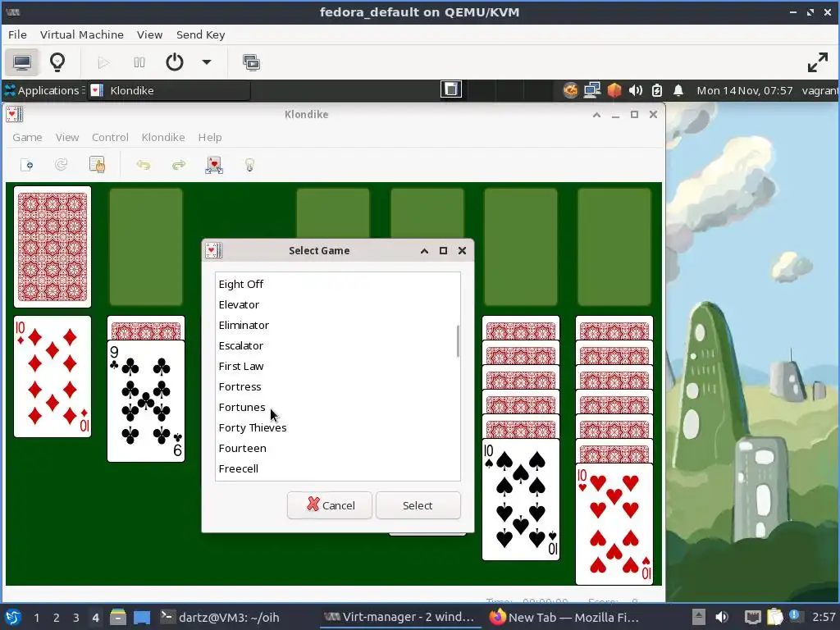Click the 10 of hearts card
Viewport: 840px width, 630px height.
coord(614,524)
